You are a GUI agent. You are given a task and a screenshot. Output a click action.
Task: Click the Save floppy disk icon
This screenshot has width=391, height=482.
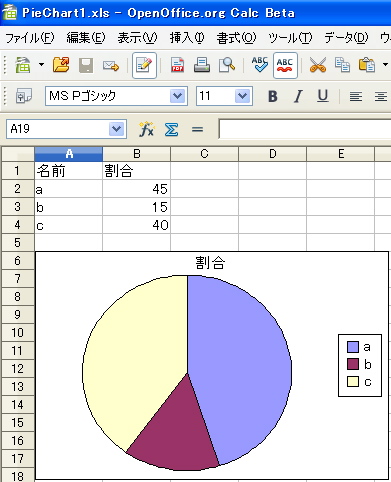click(x=86, y=65)
